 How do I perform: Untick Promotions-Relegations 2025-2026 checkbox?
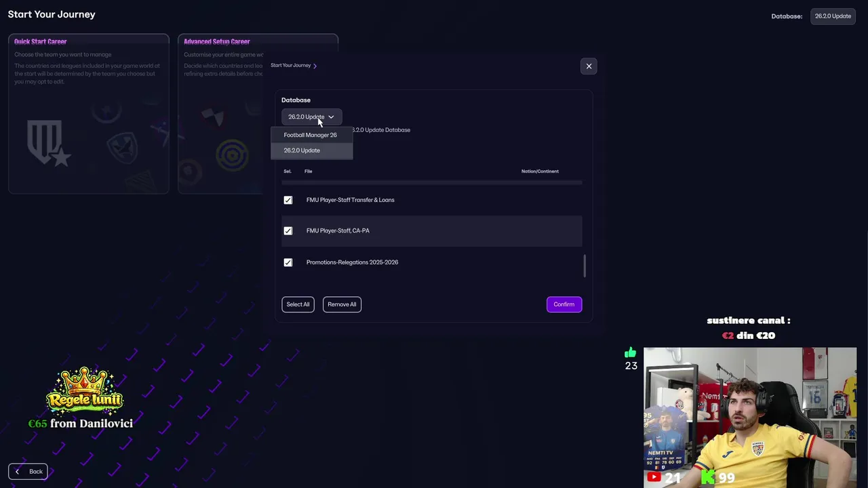(288, 262)
